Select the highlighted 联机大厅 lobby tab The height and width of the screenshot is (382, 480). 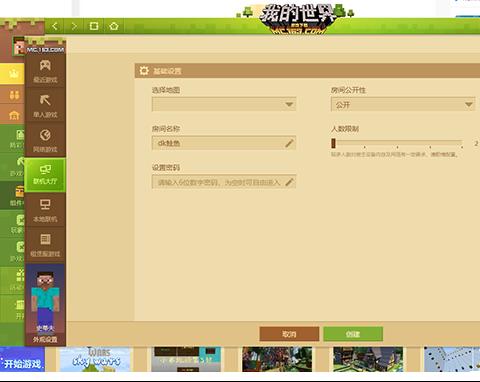pos(45,175)
